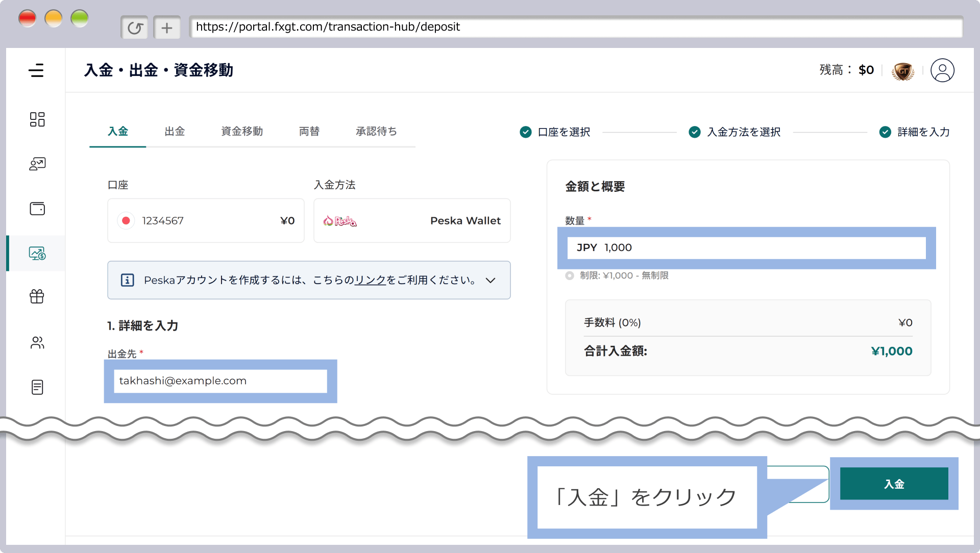Open a new browser tab with plus icon
The height and width of the screenshot is (553, 980).
pyautogui.click(x=167, y=28)
